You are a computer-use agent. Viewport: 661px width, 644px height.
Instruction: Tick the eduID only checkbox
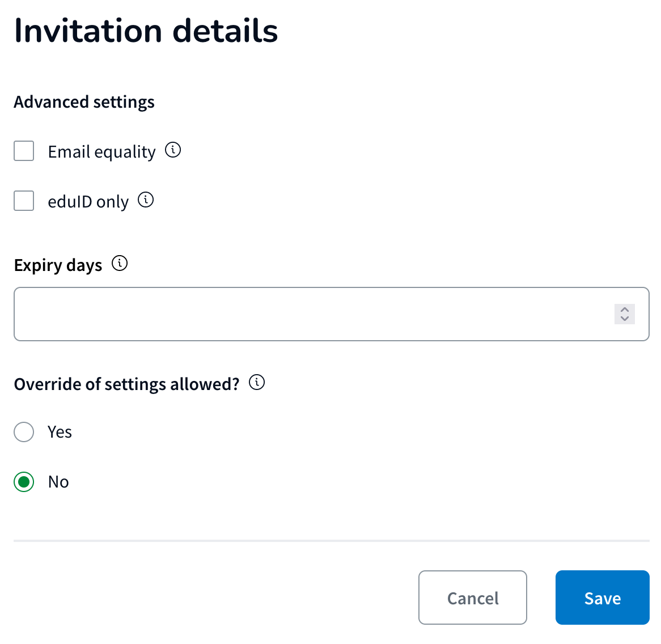24,201
